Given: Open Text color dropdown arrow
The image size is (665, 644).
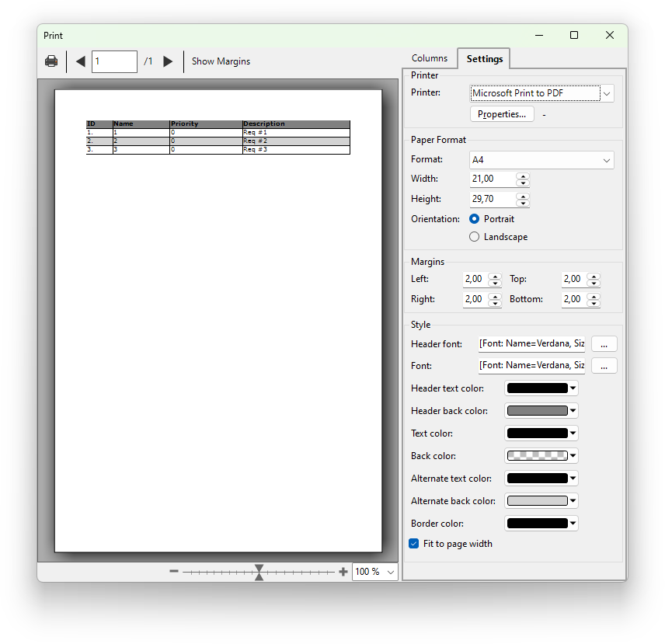Looking at the screenshot, I should pyautogui.click(x=573, y=433).
